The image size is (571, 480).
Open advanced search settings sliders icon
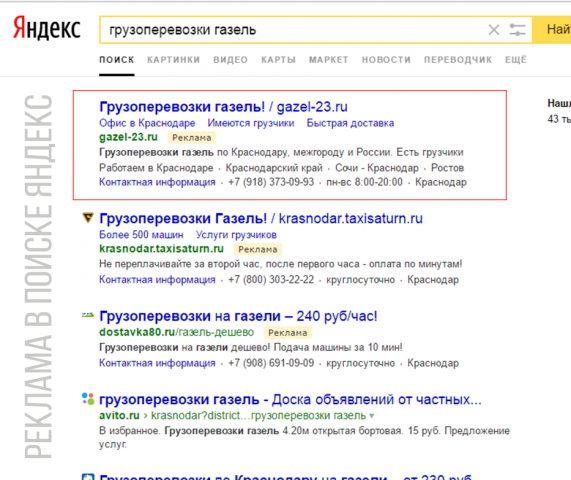(517, 30)
